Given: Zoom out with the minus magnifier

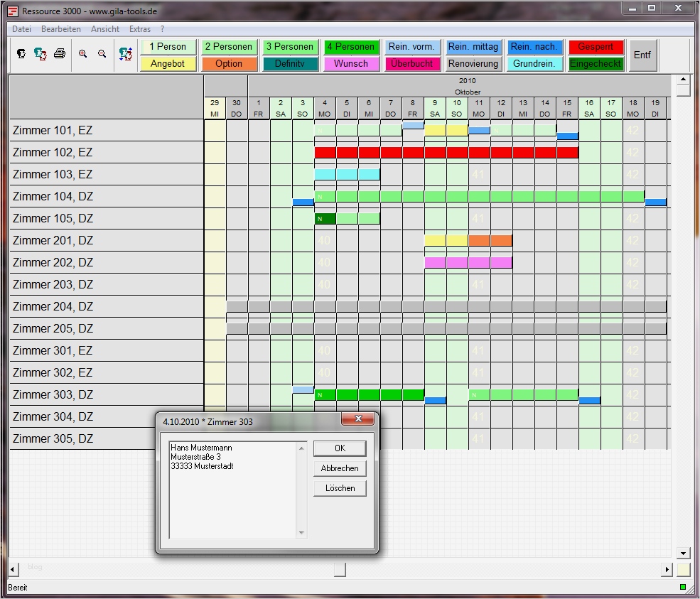Looking at the screenshot, I should coord(102,54).
